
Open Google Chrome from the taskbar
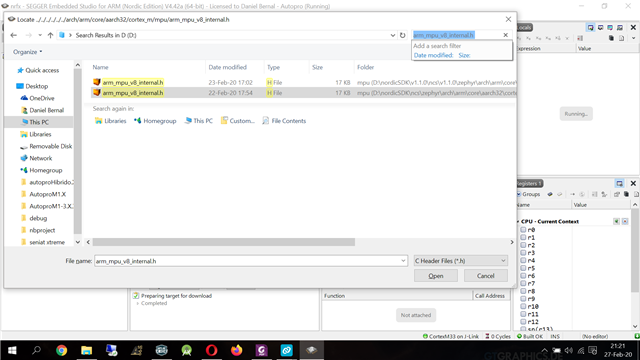pyautogui.click(x=61, y=350)
